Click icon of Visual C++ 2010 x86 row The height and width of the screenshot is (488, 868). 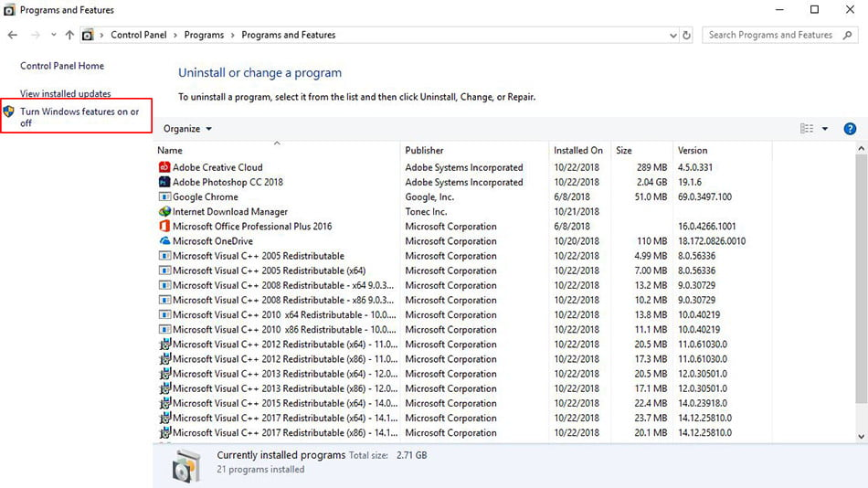point(164,330)
